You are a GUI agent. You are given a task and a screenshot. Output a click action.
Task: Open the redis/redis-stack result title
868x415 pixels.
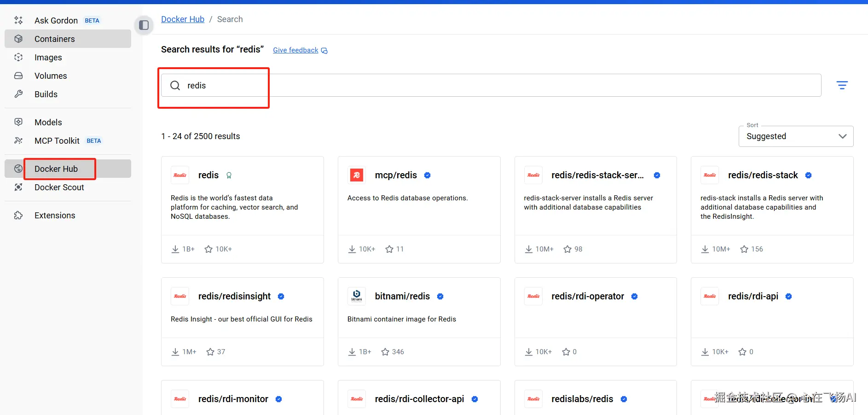[x=763, y=175]
